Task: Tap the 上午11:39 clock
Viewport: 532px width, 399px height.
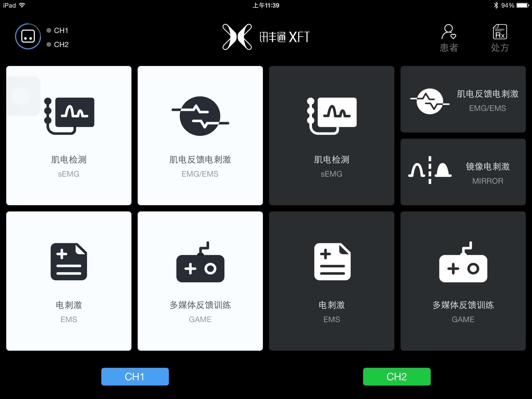Action: point(266,5)
